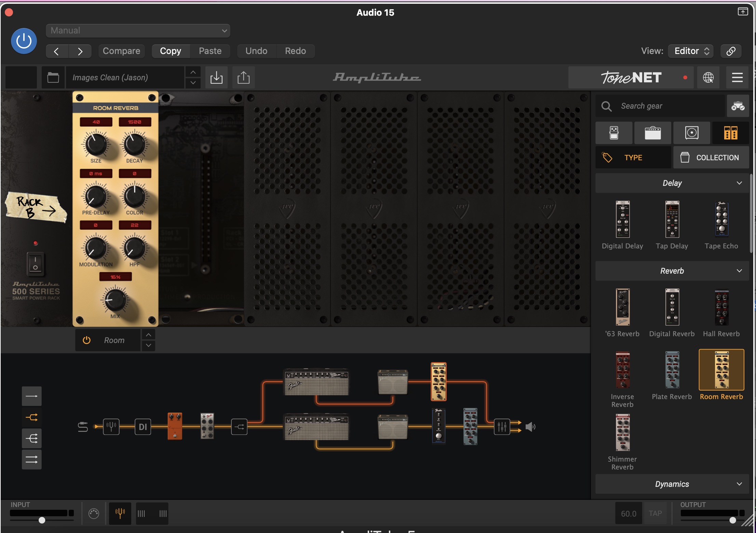Click the Undo button
The image size is (756, 533).
(x=256, y=51)
